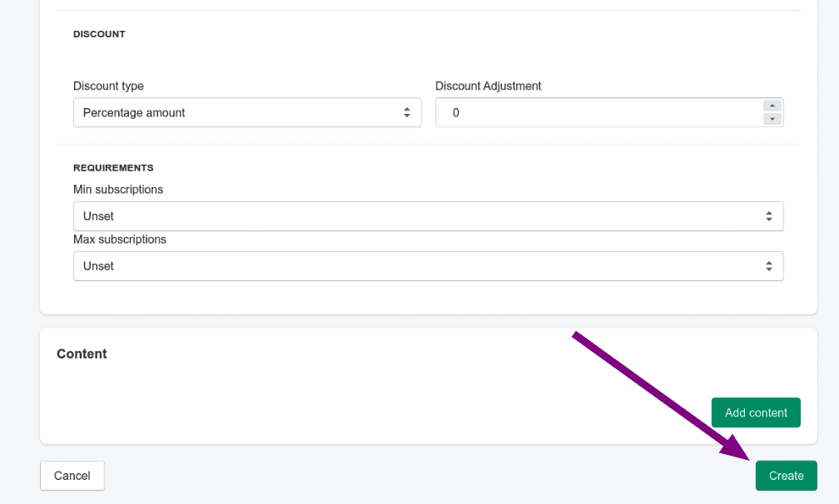Click the Max subscriptions label
839x504 pixels.
click(x=120, y=240)
